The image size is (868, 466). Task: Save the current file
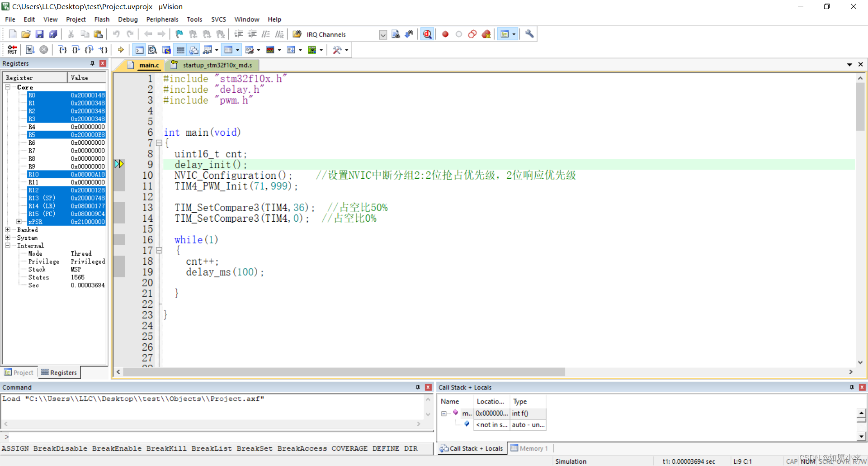[x=39, y=34]
